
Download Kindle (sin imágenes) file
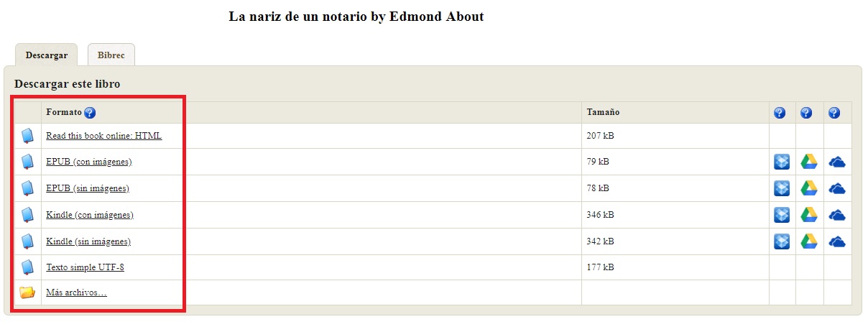(x=88, y=241)
